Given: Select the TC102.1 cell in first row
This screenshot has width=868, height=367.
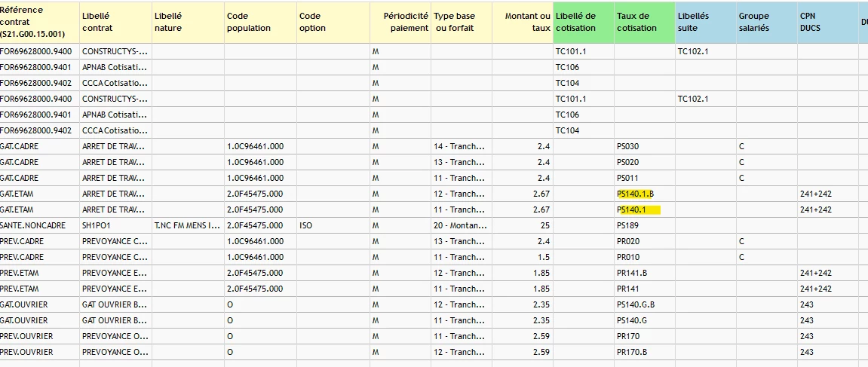Looking at the screenshot, I should coord(694,51).
